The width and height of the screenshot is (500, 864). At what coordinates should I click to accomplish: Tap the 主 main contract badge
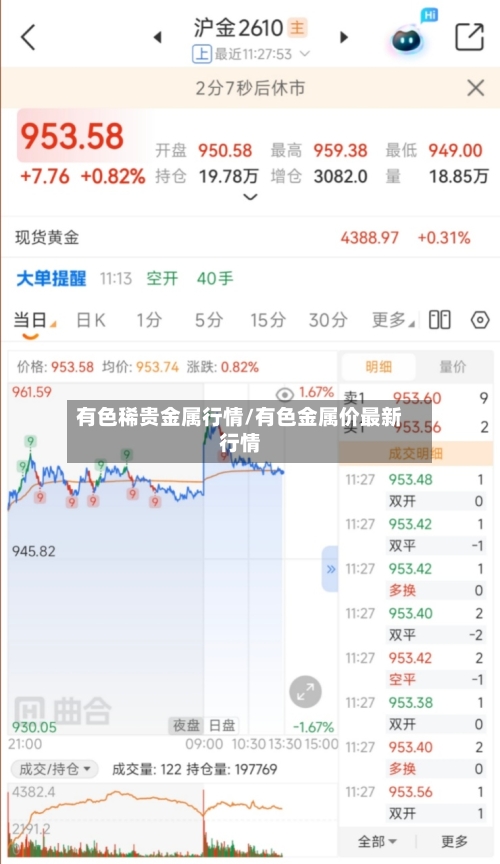pyautogui.click(x=298, y=28)
